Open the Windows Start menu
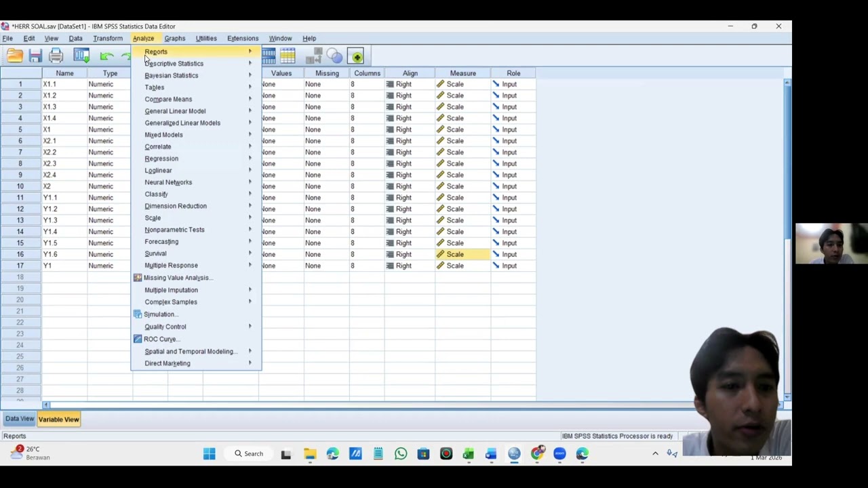Image resolution: width=868 pixels, height=488 pixels. (209, 453)
